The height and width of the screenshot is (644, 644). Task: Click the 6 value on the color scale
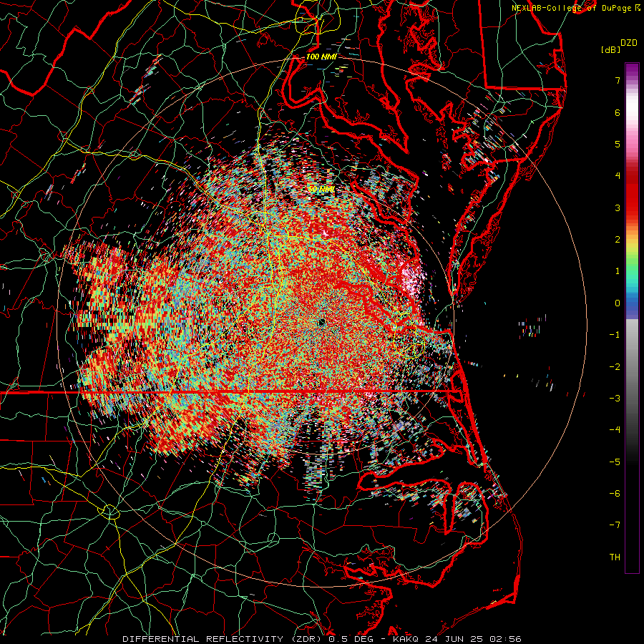(618, 112)
